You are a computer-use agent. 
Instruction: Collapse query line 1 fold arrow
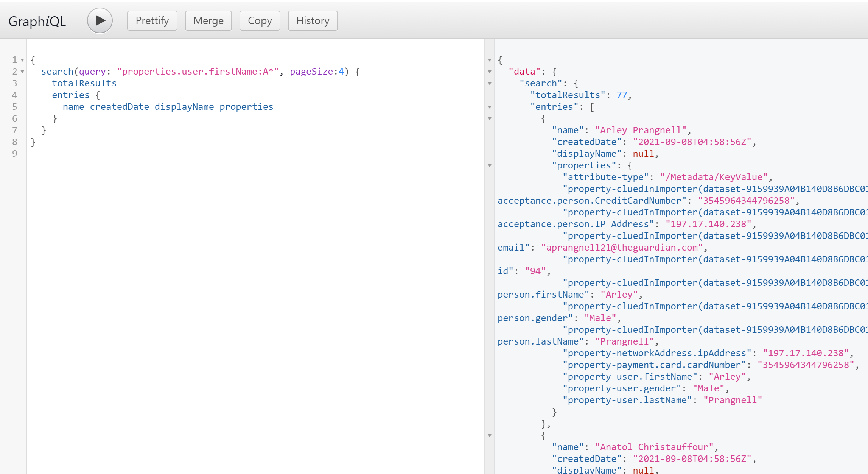coord(22,60)
